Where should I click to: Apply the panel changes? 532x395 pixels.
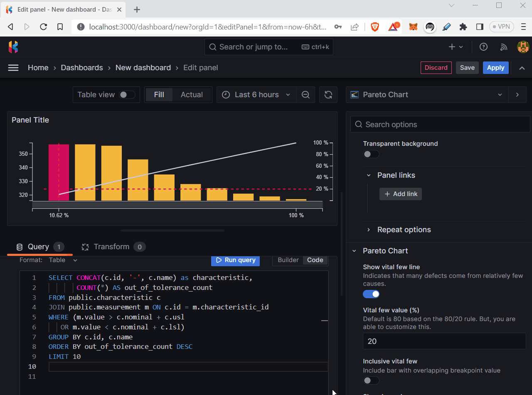coord(495,67)
